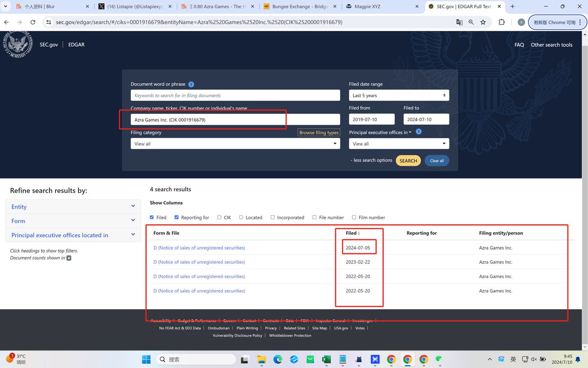Click the Clear all button

coord(437,160)
